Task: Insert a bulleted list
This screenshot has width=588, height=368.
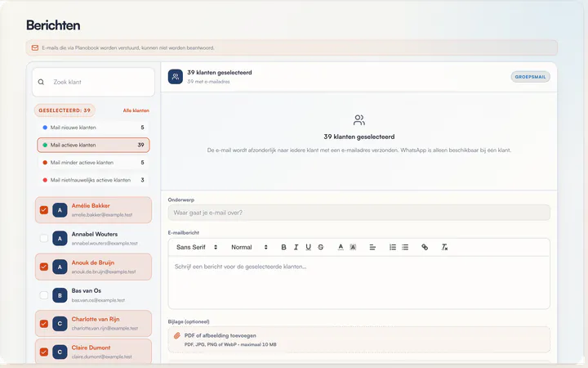Action: 405,247
